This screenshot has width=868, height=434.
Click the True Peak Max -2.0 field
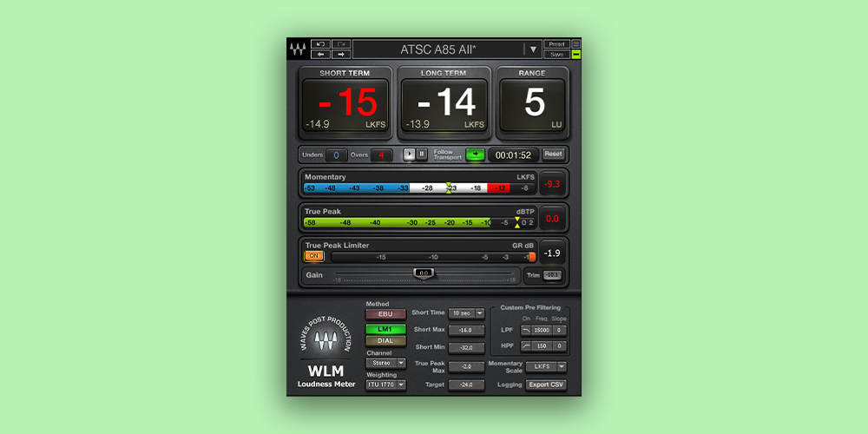pyautogui.click(x=466, y=367)
